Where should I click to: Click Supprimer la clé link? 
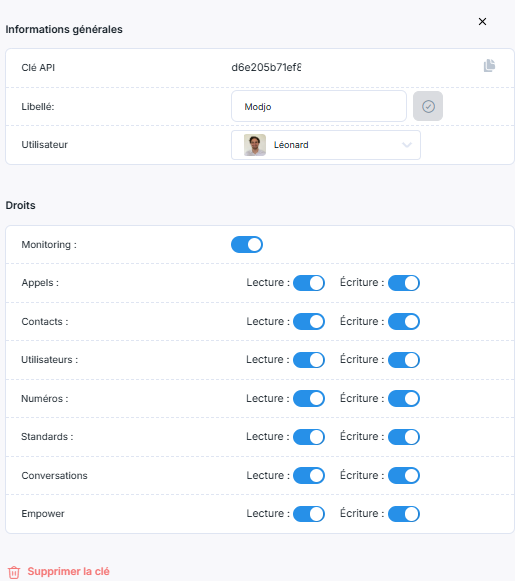[69, 571]
